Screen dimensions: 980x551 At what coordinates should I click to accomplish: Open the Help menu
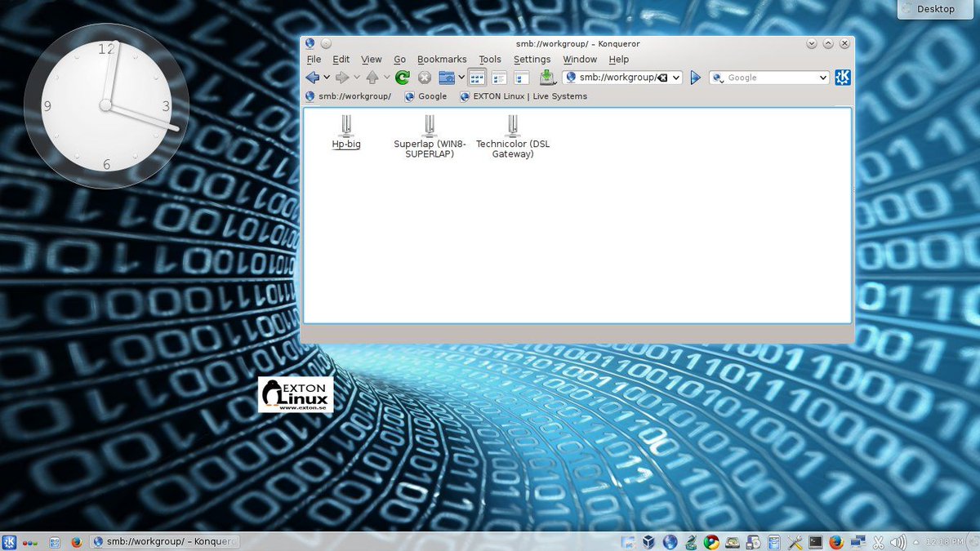click(619, 60)
